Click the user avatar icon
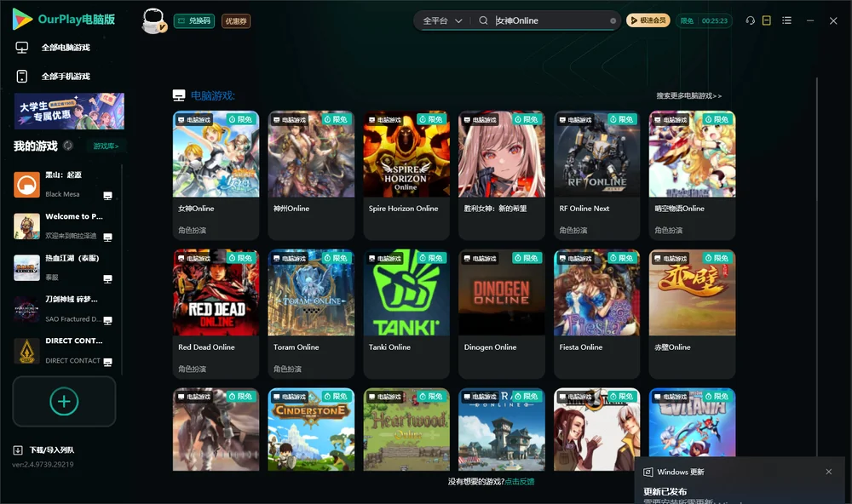The image size is (852, 504). (x=154, y=20)
